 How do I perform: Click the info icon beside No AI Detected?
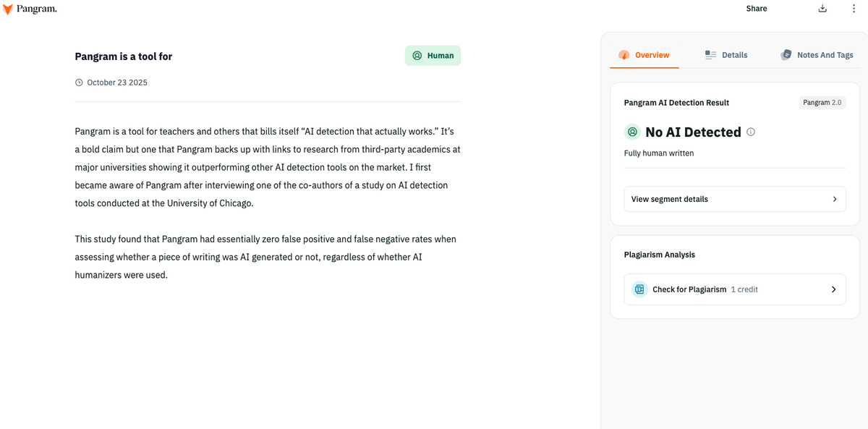click(751, 132)
